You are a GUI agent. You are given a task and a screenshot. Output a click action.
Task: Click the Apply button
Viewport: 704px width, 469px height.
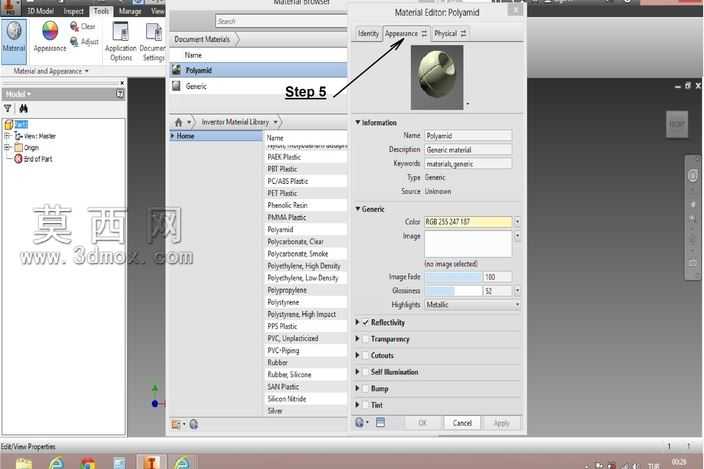(x=502, y=423)
